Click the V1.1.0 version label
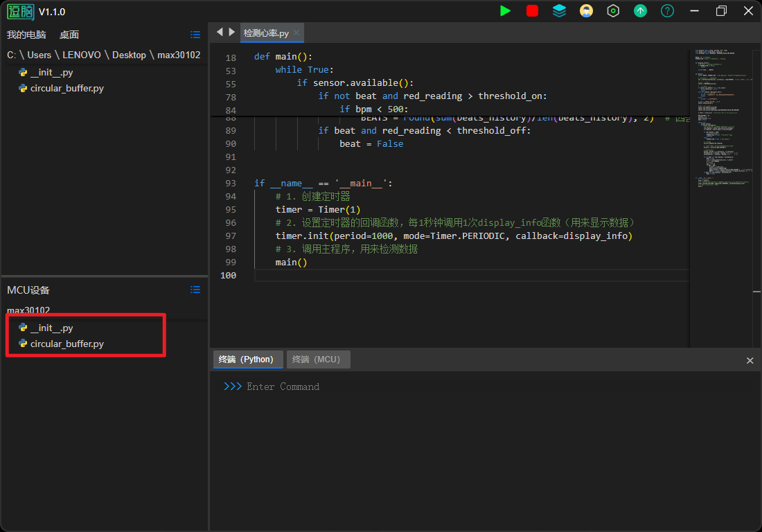This screenshot has height=532, width=762. point(52,12)
